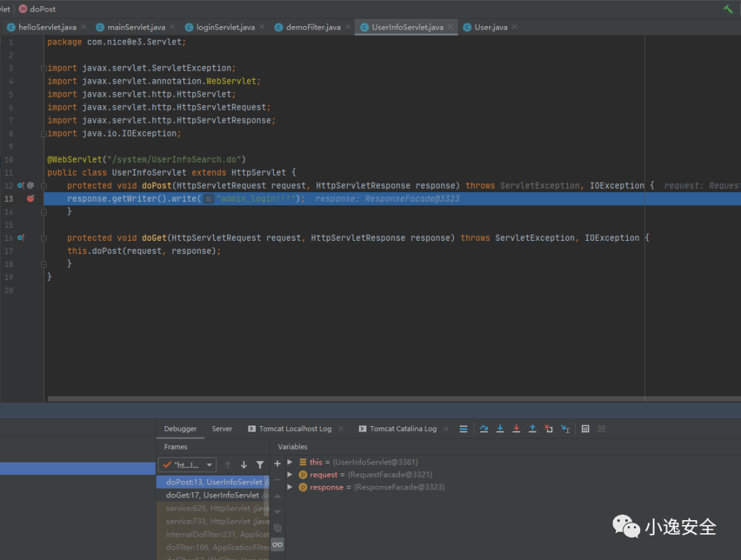Click the doPost breadcrumb label
741x560 pixels.
[43, 9]
